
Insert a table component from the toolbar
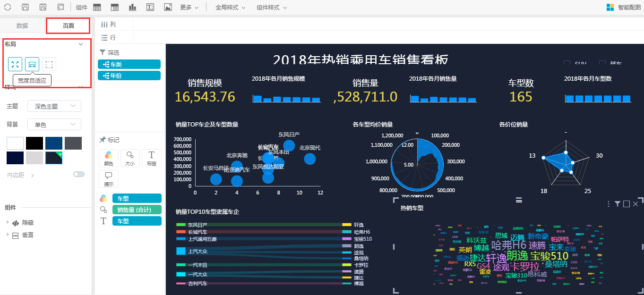pyautogui.click(x=97, y=7)
